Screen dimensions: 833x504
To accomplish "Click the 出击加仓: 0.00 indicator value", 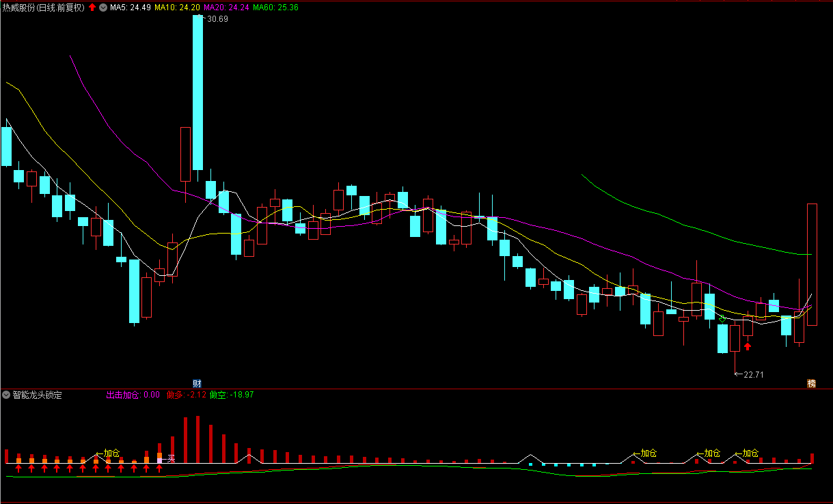I will coord(133,395).
